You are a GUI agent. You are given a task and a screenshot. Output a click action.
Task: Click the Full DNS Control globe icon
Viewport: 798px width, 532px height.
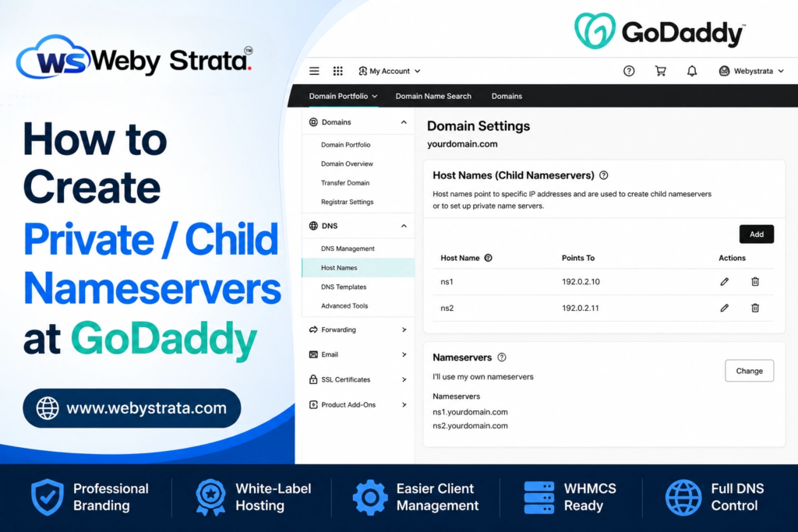683,498
